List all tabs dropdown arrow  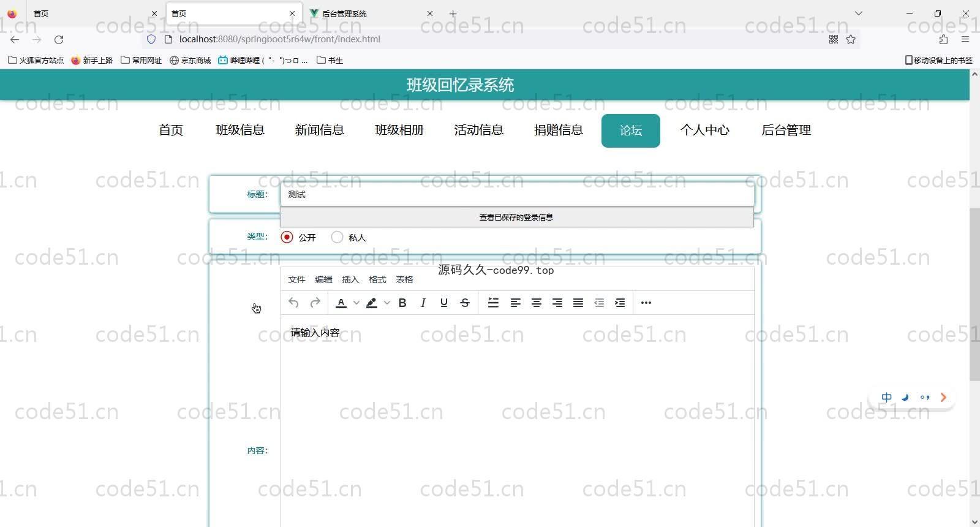pos(859,13)
